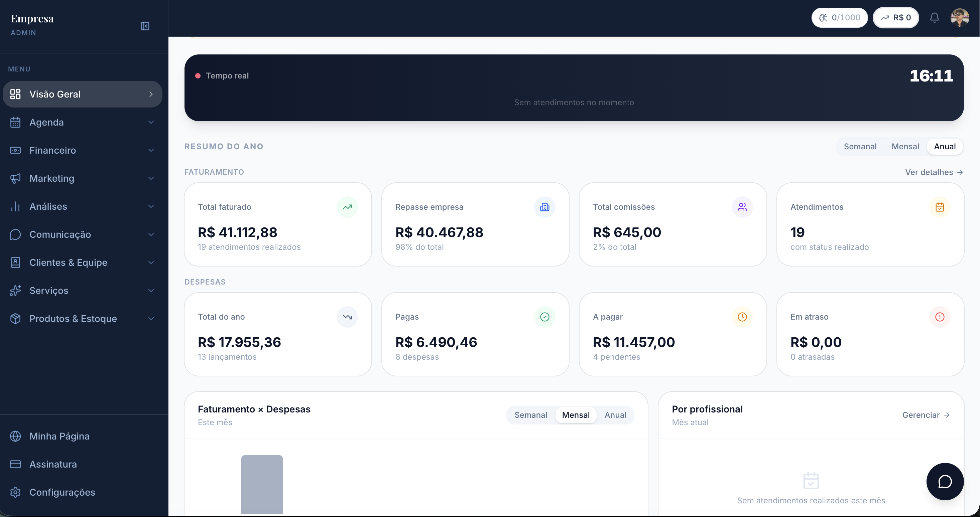Expand the Financeiro menu chevron
The height and width of the screenshot is (517, 980).
click(151, 150)
